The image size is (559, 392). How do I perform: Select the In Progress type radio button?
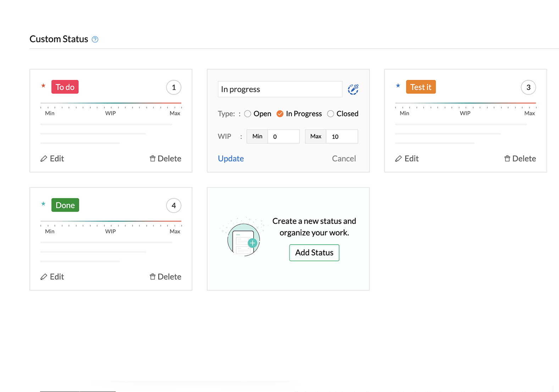280,114
